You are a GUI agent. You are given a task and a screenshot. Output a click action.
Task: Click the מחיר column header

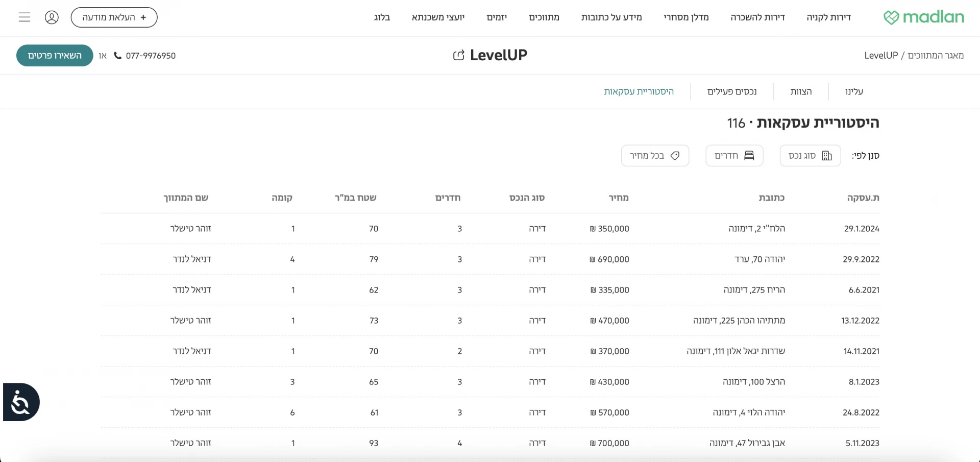point(619,198)
